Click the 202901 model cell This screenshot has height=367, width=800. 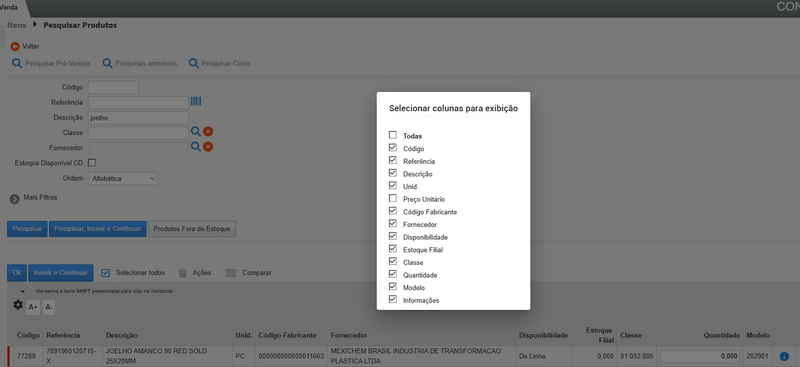click(x=757, y=356)
